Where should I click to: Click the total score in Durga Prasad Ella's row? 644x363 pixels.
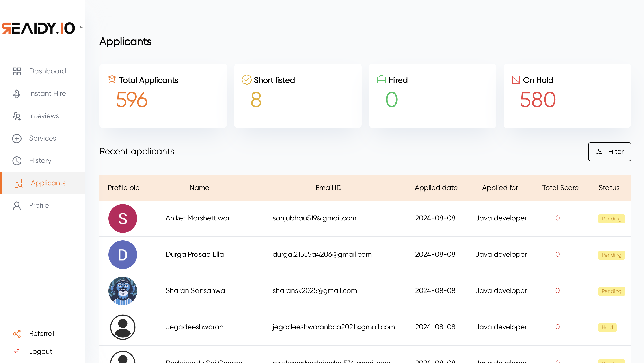click(x=557, y=254)
